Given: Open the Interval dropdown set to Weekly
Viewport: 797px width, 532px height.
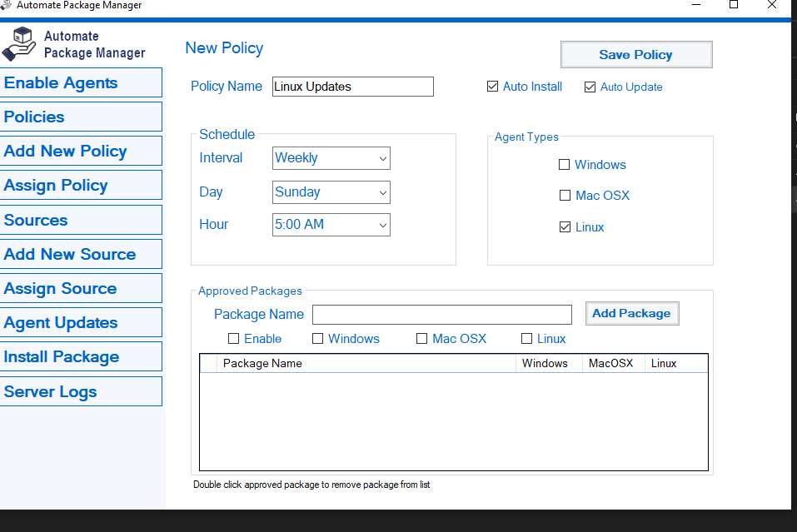Looking at the screenshot, I should [x=331, y=158].
